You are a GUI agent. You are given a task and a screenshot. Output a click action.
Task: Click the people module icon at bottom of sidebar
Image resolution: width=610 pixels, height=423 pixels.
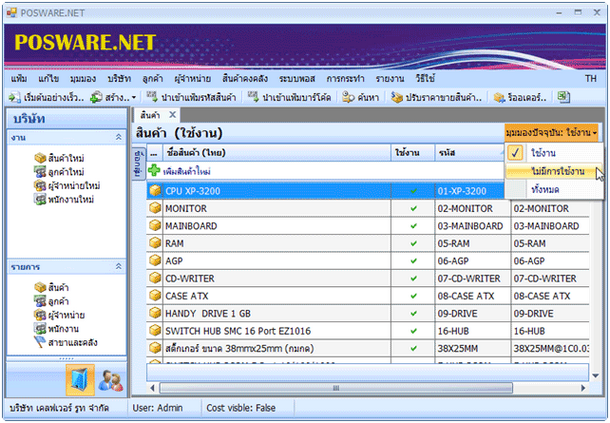tap(112, 381)
